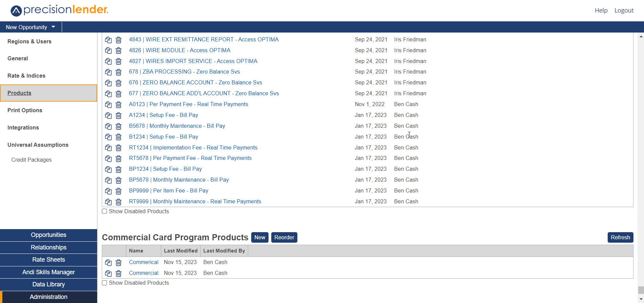
Task: Copy the 4843 WIRE EXT REMITTANCE REPORT product
Action: [x=108, y=40]
